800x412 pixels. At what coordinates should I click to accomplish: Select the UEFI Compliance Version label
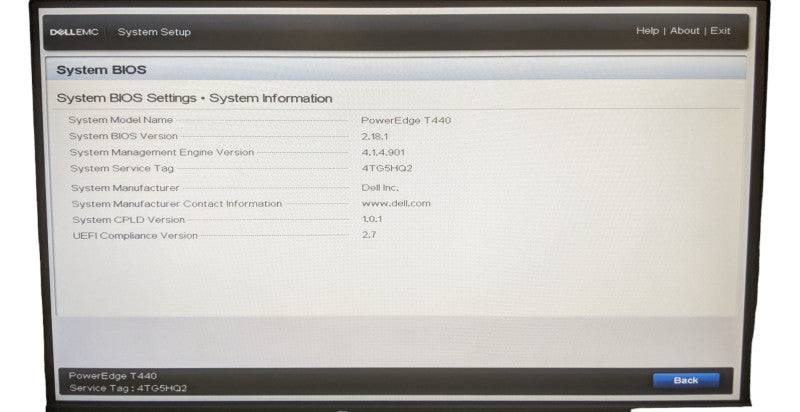click(135, 236)
